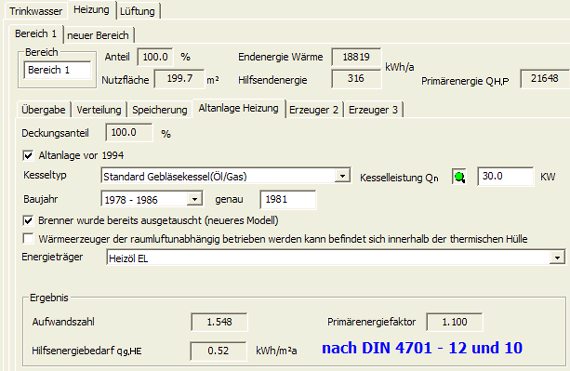Toggle the Altanlage vor 1994 checkbox
Image resolution: width=570 pixels, height=371 pixels.
point(28,156)
